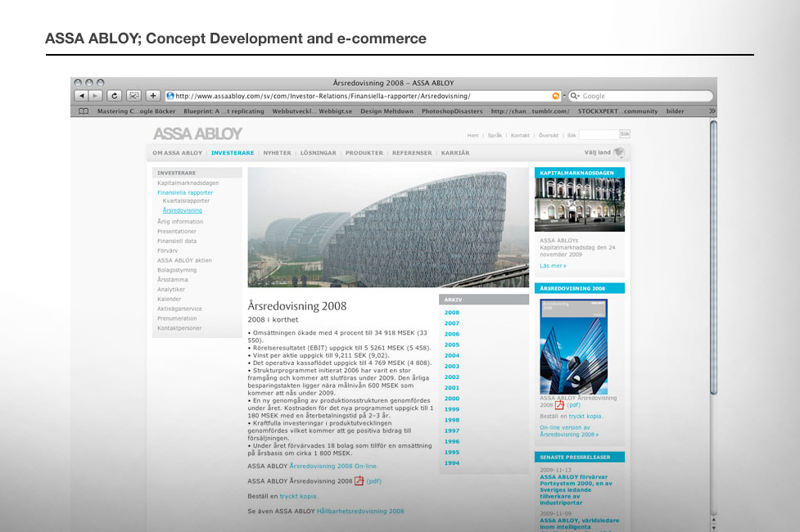
Task: Click Årsredovisning in the left sidebar
Action: pos(183,210)
